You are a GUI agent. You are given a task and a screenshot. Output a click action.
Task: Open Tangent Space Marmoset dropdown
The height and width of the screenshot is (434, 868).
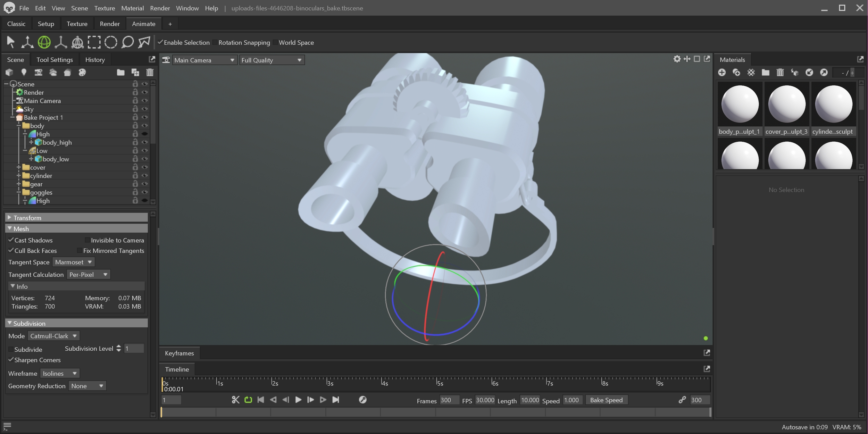(x=74, y=262)
